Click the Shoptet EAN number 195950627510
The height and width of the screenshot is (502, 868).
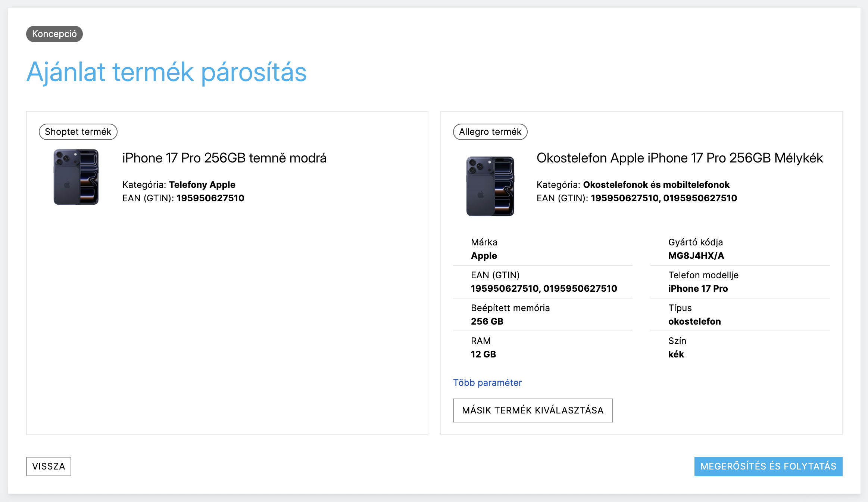(210, 198)
